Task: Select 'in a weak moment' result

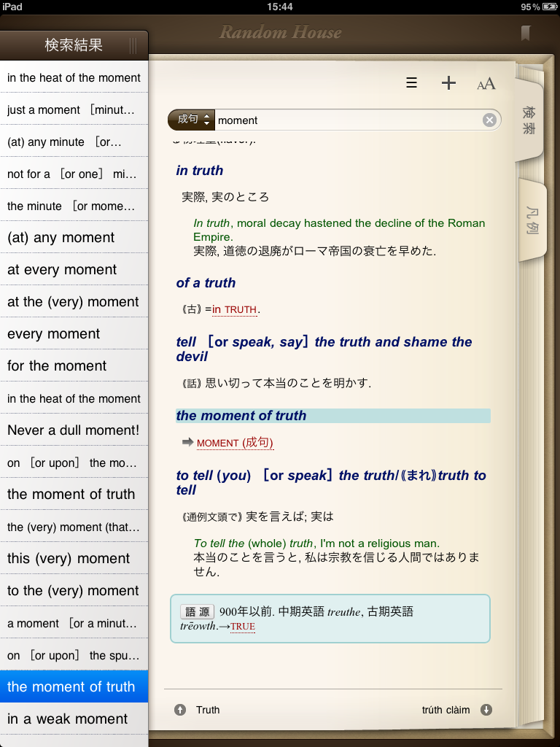Action: (74, 719)
